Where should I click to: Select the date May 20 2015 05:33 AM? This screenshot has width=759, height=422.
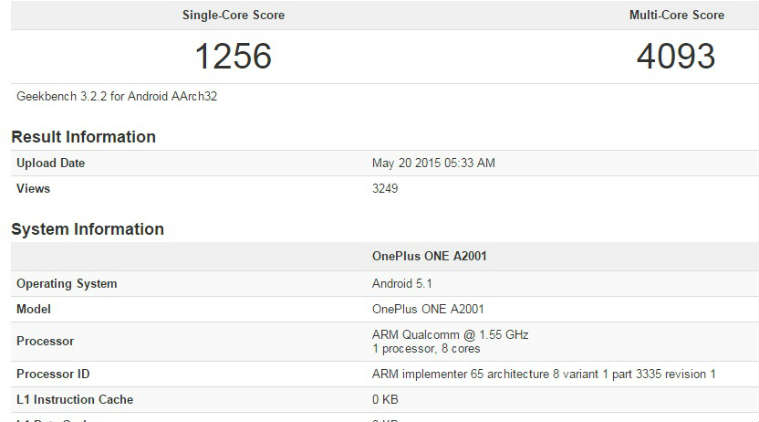coord(433,163)
